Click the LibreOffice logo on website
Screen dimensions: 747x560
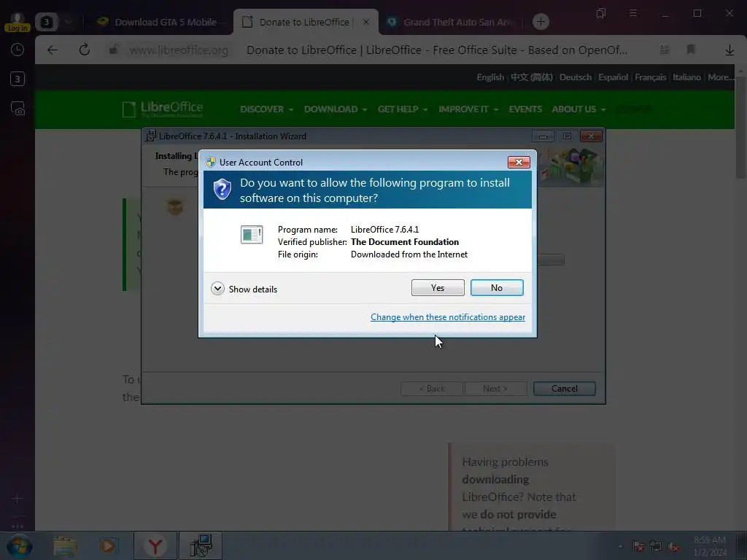tap(163, 109)
